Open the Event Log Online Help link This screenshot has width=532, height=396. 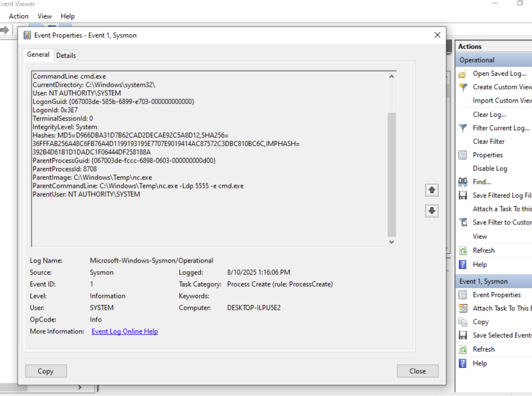coord(125,331)
